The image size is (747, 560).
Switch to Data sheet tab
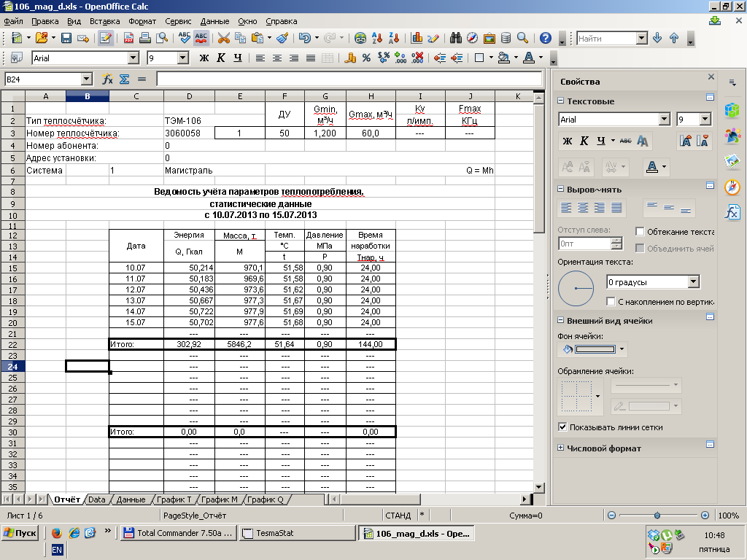97,499
